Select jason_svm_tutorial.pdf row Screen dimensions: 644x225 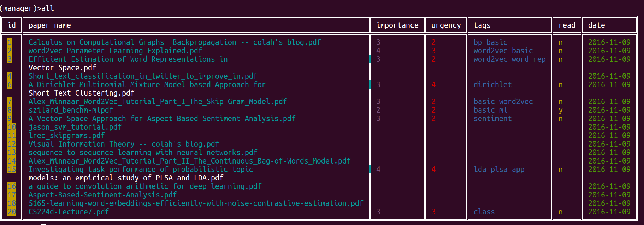pos(75,127)
